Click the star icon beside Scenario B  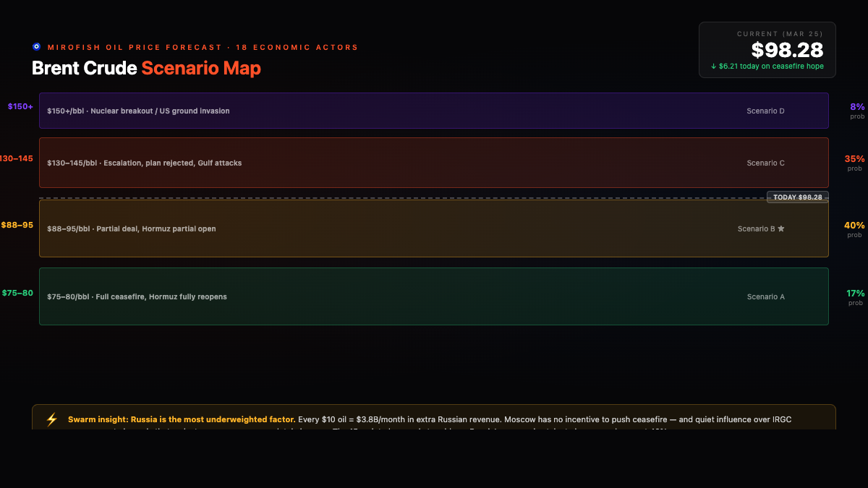(780, 229)
